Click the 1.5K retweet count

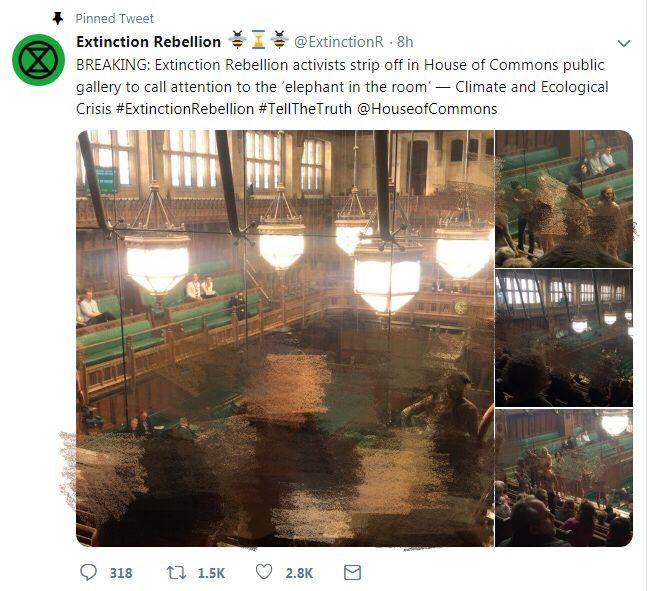point(211,573)
